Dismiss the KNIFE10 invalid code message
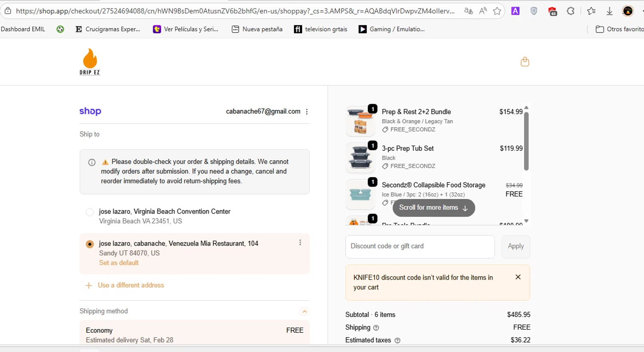Screen dimensions: 644x352 pos(518,277)
